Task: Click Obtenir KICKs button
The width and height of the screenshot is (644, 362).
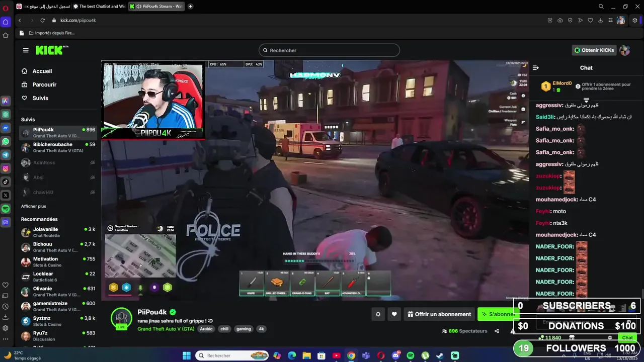Action: 595,50
